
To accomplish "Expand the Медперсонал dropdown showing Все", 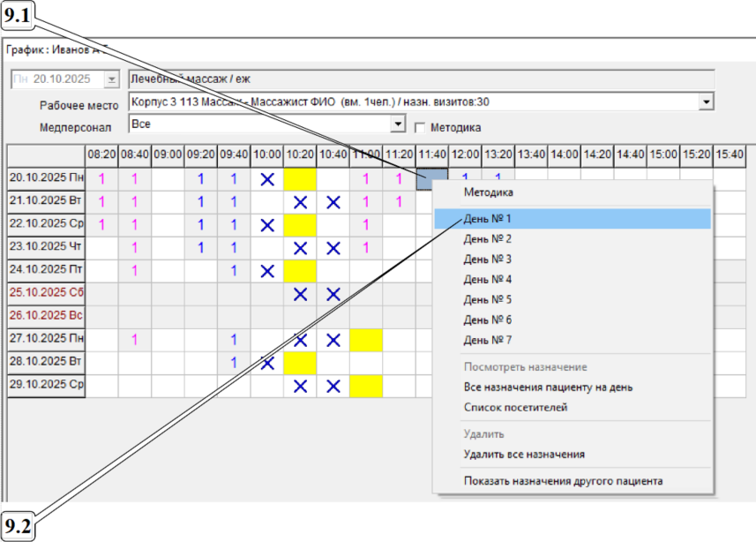I will (x=398, y=124).
